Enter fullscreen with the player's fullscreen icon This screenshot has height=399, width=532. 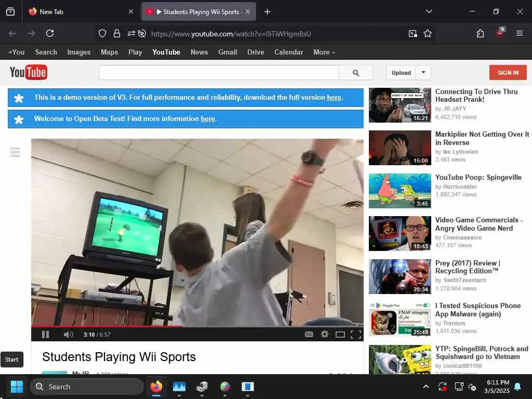coord(355,335)
